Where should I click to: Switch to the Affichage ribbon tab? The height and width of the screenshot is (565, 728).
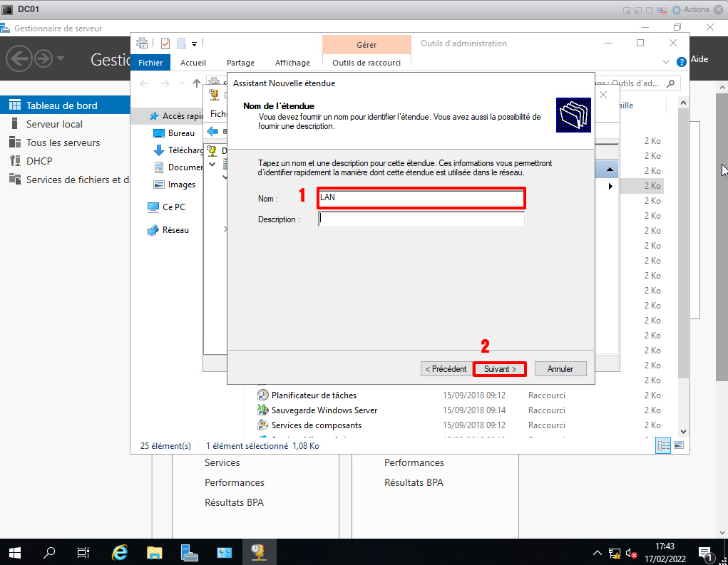[x=292, y=63]
